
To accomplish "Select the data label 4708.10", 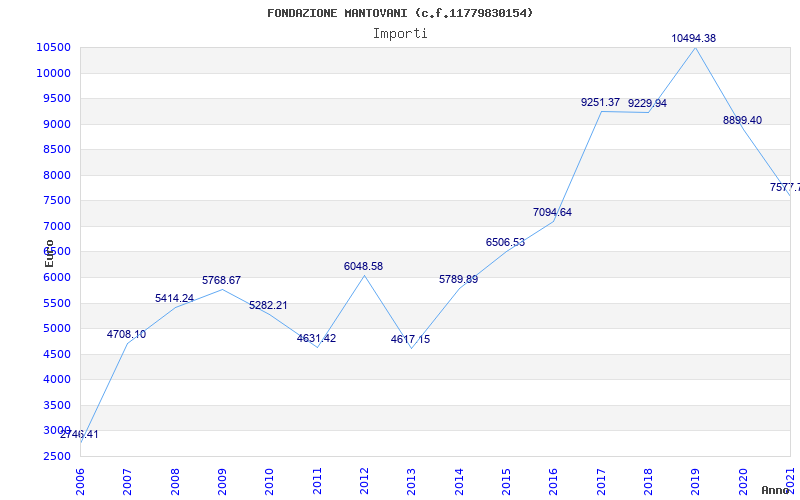I will 126,335.
